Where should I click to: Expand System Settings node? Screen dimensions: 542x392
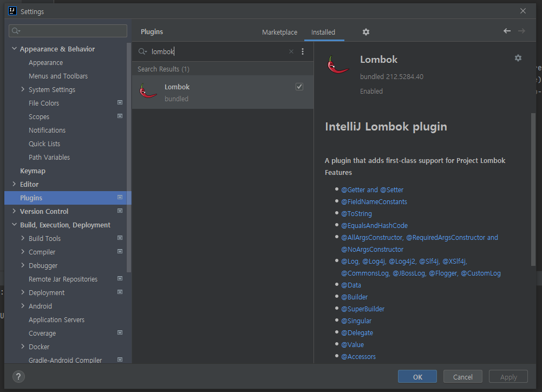click(23, 89)
